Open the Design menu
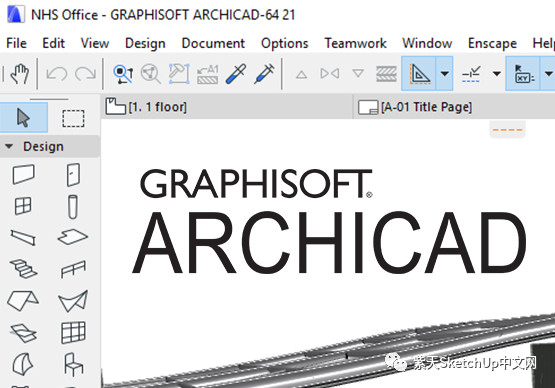 point(145,43)
